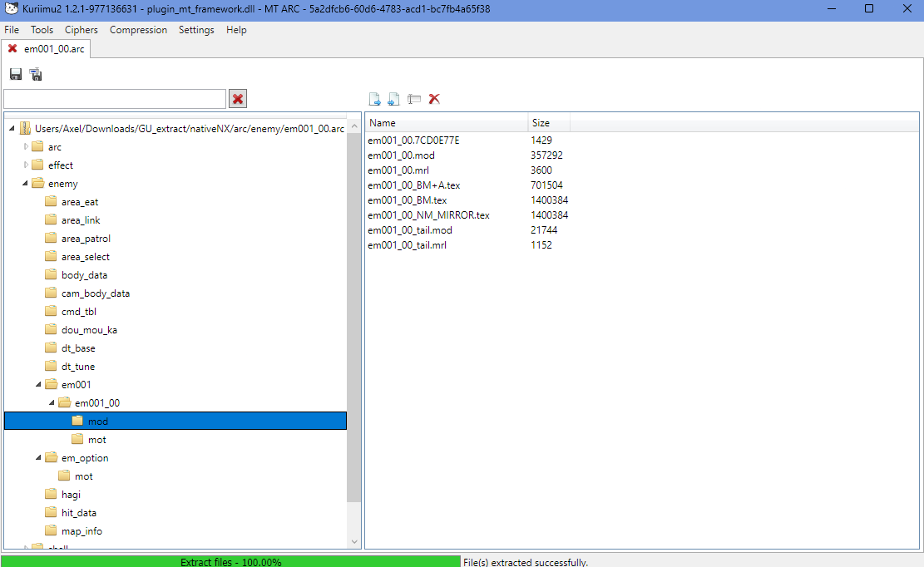Image resolution: width=924 pixels, height=567 pixels.
Task: Clear the search filter with red X
Action: coord(238,99)
